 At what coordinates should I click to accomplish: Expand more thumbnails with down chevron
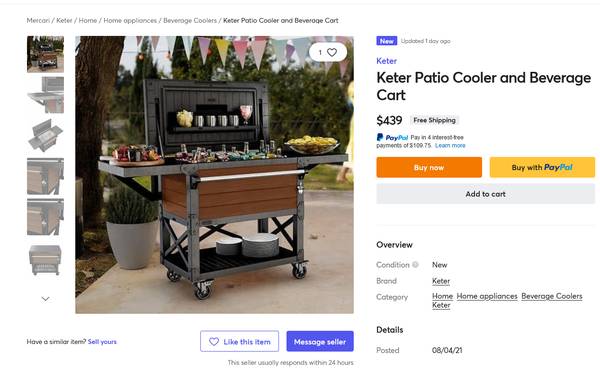(x=45, y=298)
